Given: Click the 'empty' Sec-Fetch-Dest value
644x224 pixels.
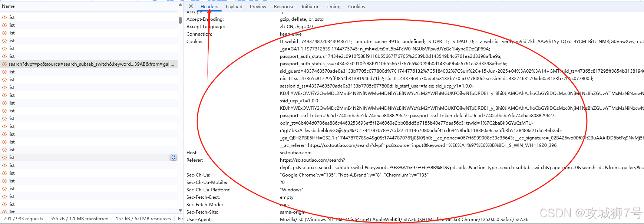Looking at the screenshot, I should (287, 197).
